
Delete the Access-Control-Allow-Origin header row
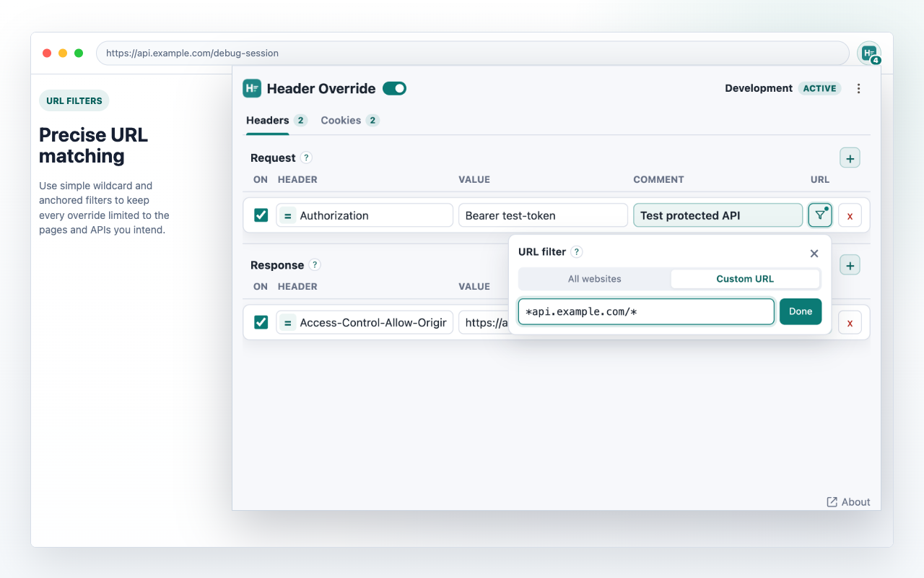(x=850, y=322)
